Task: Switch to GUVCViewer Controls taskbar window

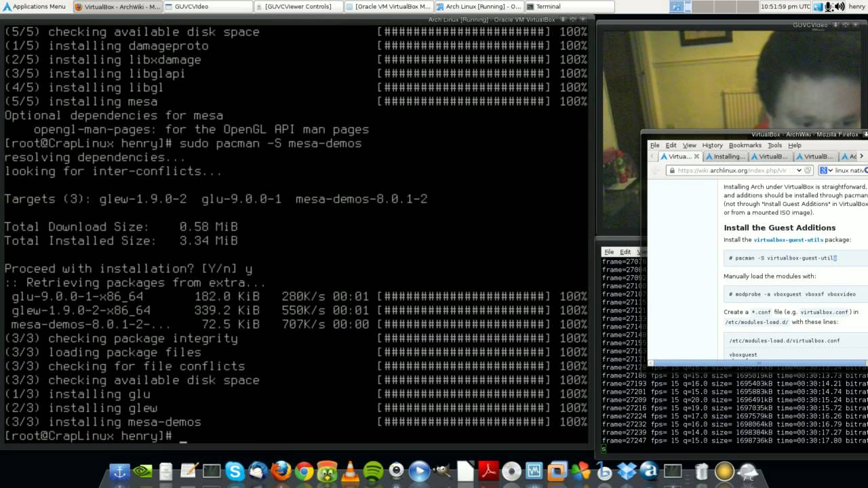Action: [298, 6]
